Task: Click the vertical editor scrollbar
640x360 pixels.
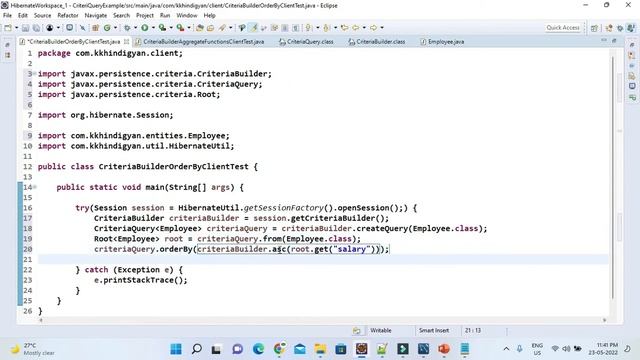Action: 613,178
